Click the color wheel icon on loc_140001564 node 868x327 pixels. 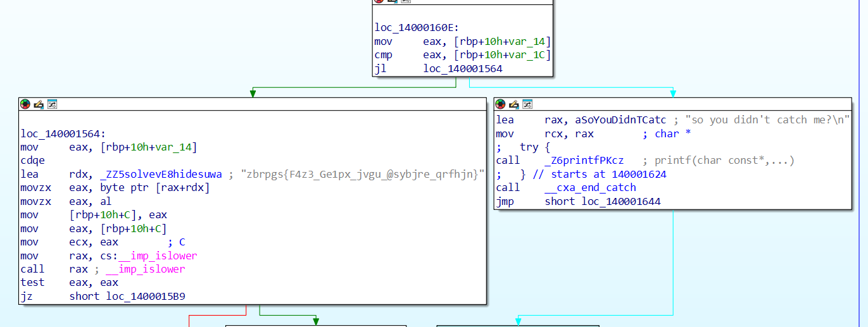pos(25,104)
